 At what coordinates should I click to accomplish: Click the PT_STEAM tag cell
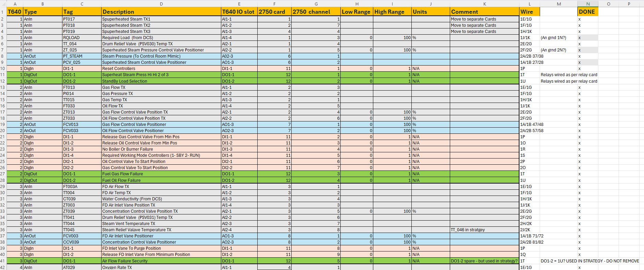click(82, 56)
